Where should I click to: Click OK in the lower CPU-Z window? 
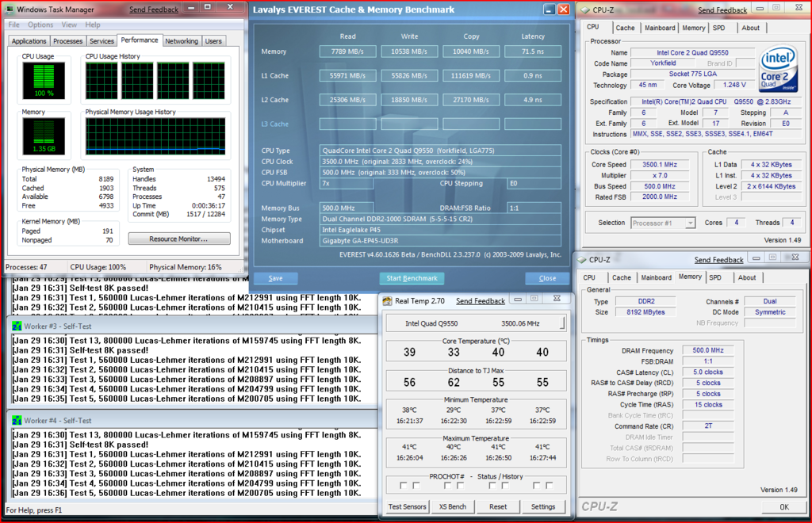[x=784, y=507]
